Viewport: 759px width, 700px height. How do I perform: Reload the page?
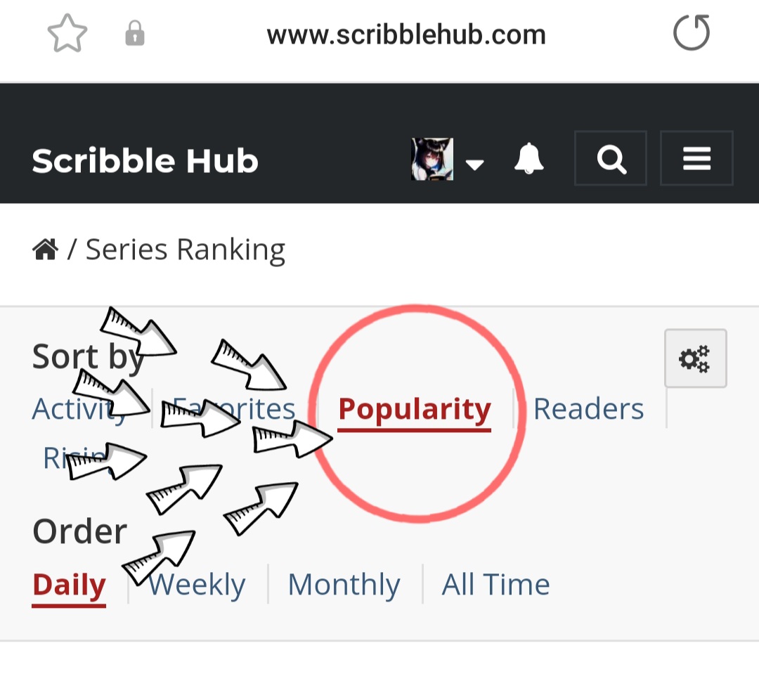[692, 34]
